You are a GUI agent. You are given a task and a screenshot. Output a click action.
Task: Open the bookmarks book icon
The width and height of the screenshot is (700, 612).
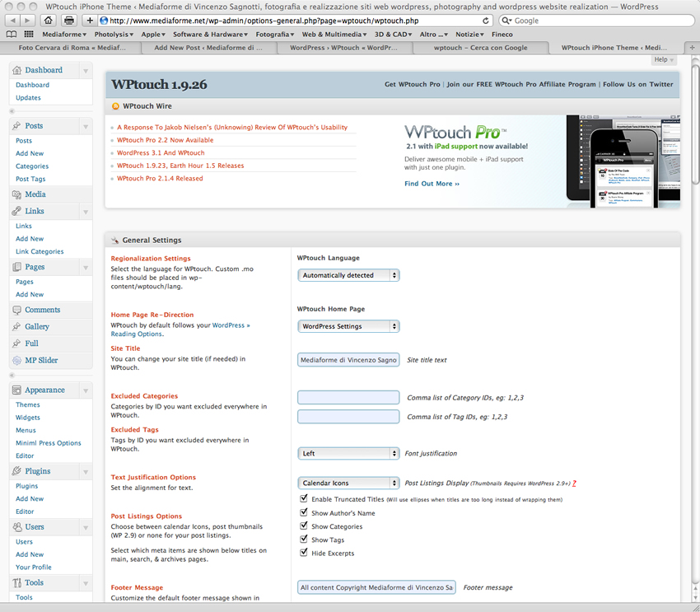(12, 35)
